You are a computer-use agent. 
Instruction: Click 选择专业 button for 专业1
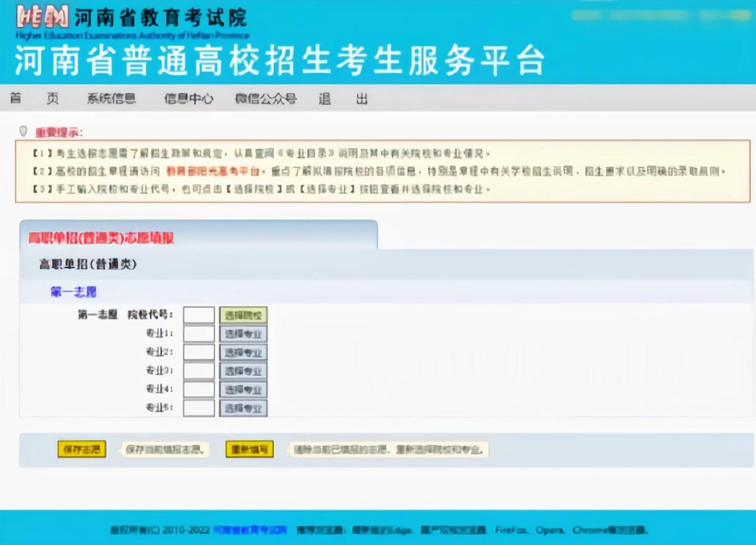(x=243, y=334)
